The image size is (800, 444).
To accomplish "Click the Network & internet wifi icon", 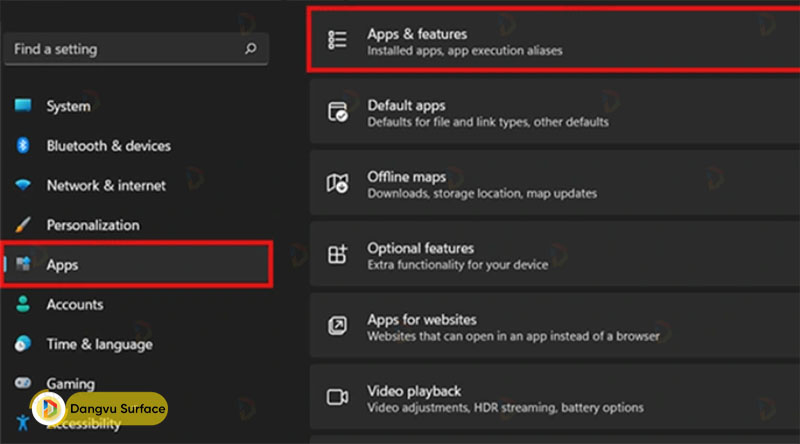I will [x=23, y=186].
